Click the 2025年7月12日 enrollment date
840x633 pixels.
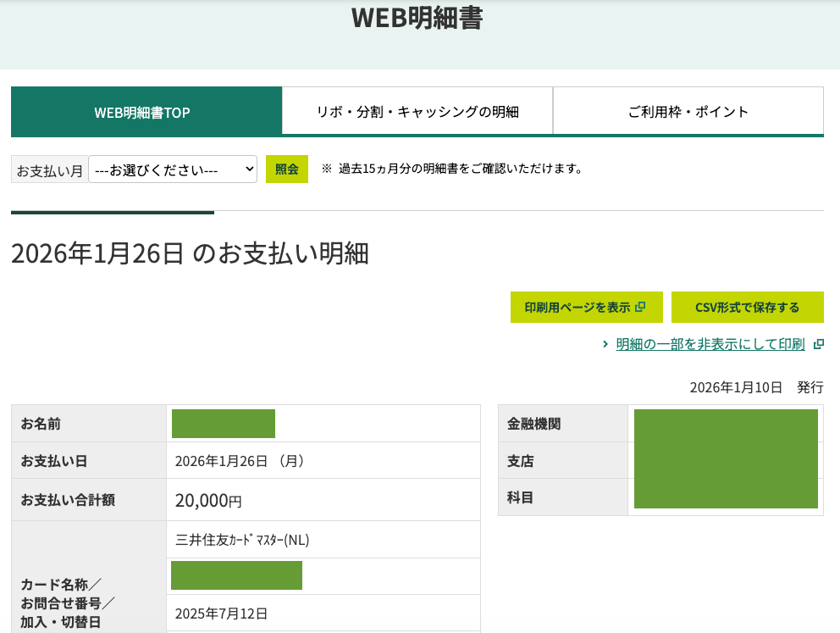tap(221, 614)
